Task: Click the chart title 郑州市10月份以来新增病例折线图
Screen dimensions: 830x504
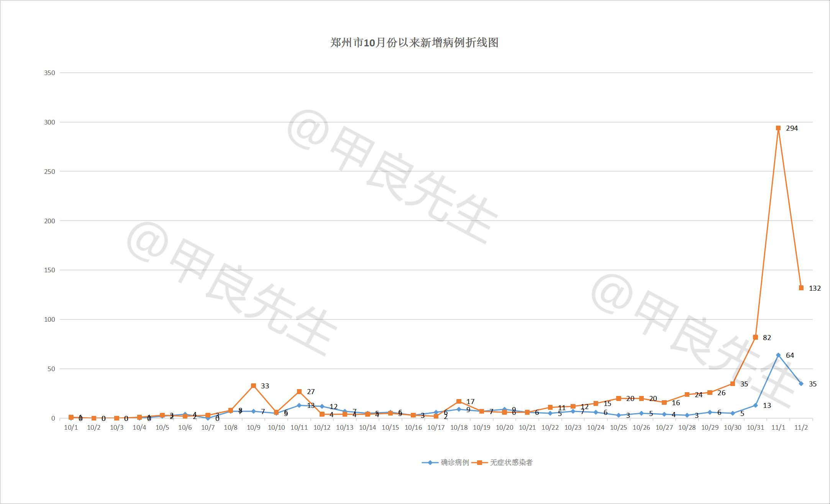Action: pyautogui.click(x=414, y=43)
